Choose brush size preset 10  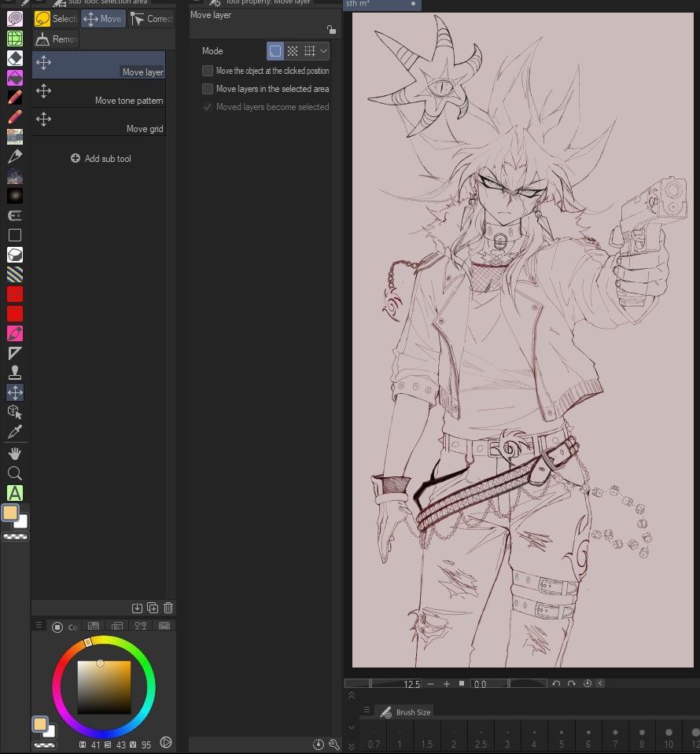pyautogui.click(x=669, y=737)
